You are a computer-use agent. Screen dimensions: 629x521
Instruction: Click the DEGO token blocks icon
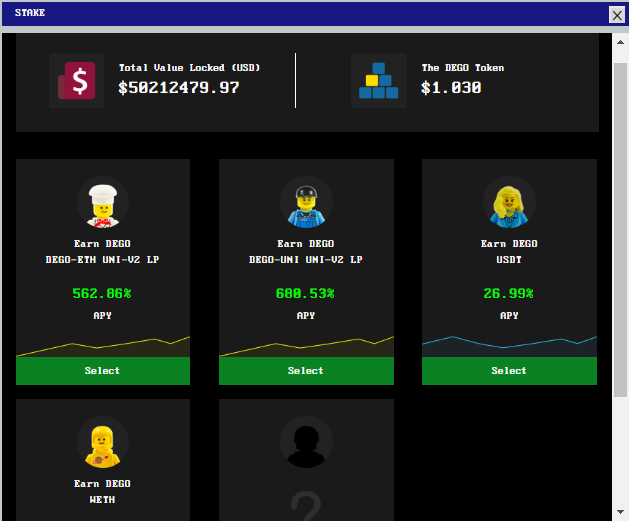pos(379,80)
